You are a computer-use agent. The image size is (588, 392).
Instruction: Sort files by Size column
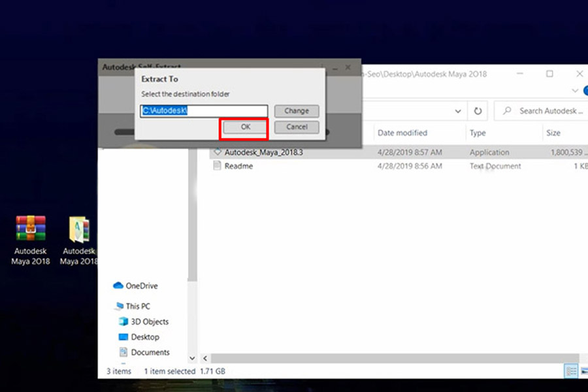click(553, 133)
